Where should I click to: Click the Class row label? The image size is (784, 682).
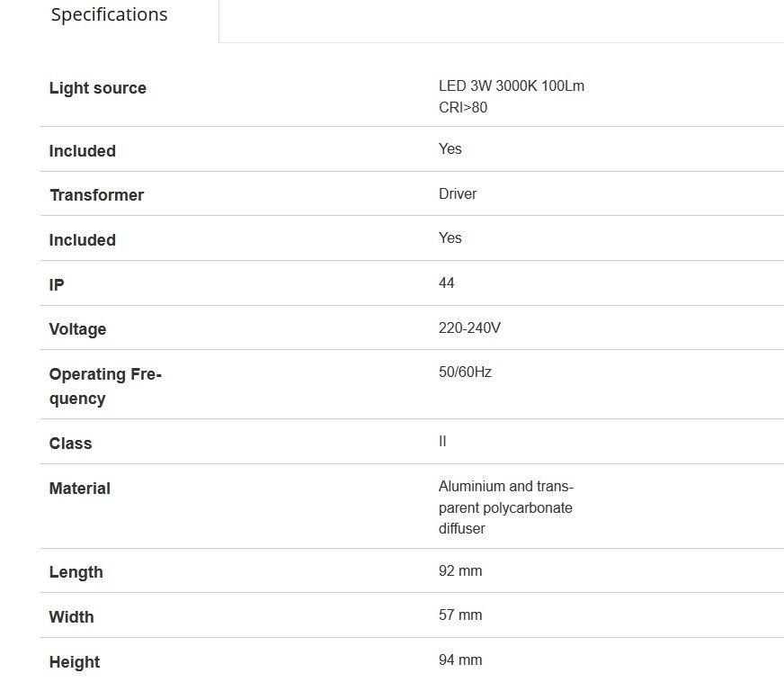click(x=70, y=444)
